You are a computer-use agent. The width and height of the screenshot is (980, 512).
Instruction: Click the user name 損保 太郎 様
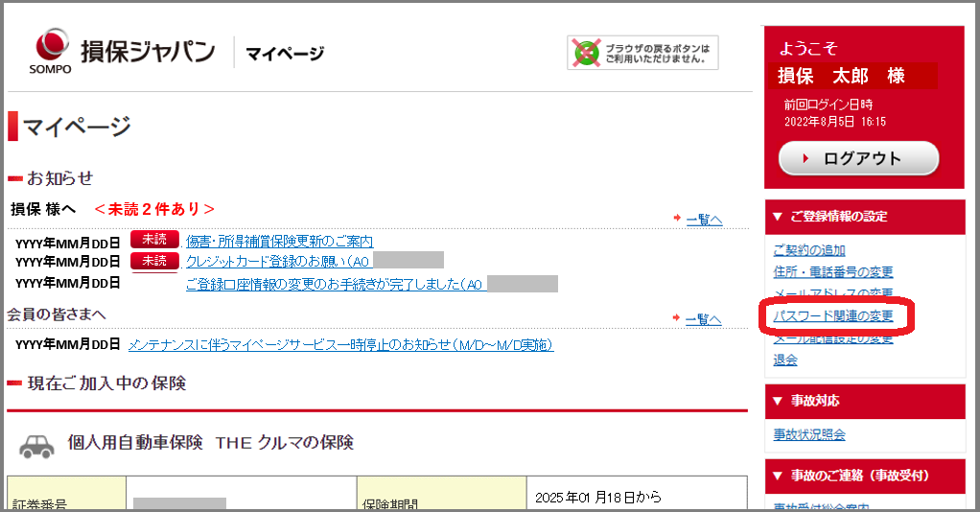pos(841,77)
